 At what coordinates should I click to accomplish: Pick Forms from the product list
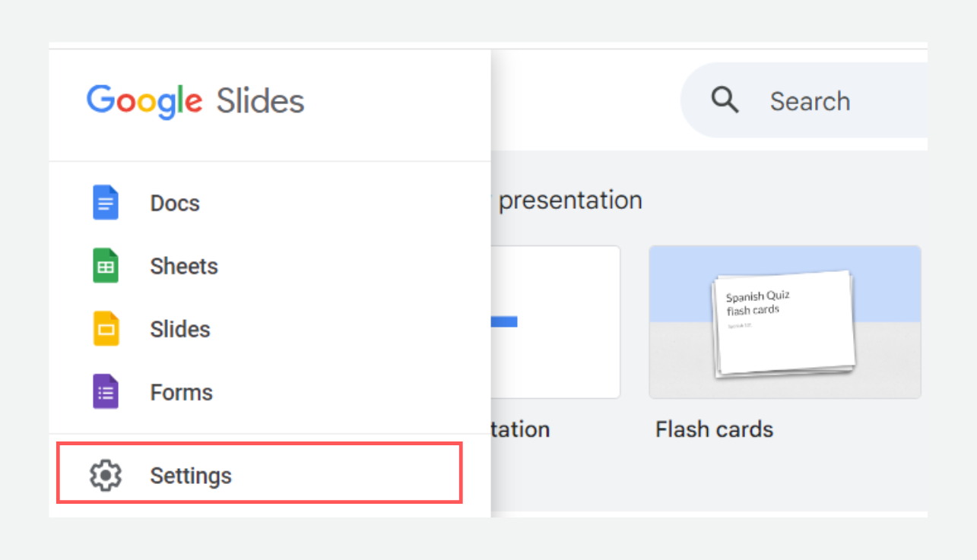click(x=181, y=392)
